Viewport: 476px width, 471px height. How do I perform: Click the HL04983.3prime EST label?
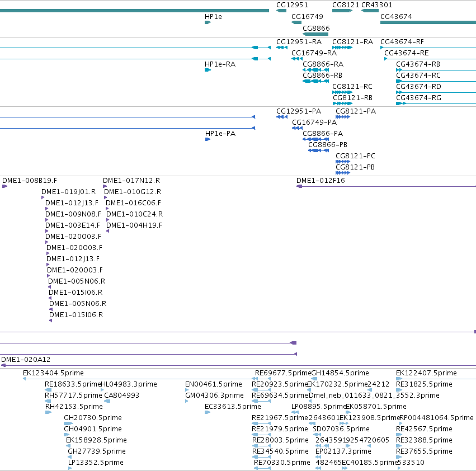pyautogui.click(x=129, y=384)
